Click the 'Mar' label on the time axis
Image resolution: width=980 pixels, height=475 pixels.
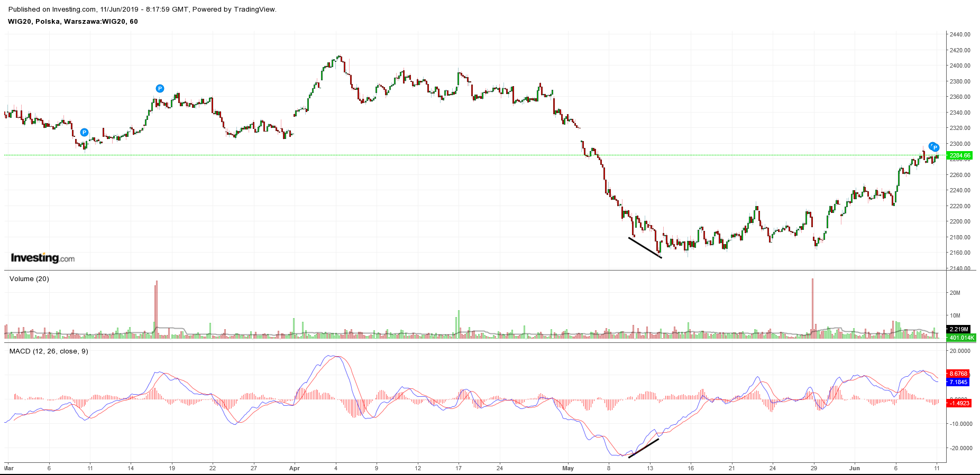[x=9, y=468]
